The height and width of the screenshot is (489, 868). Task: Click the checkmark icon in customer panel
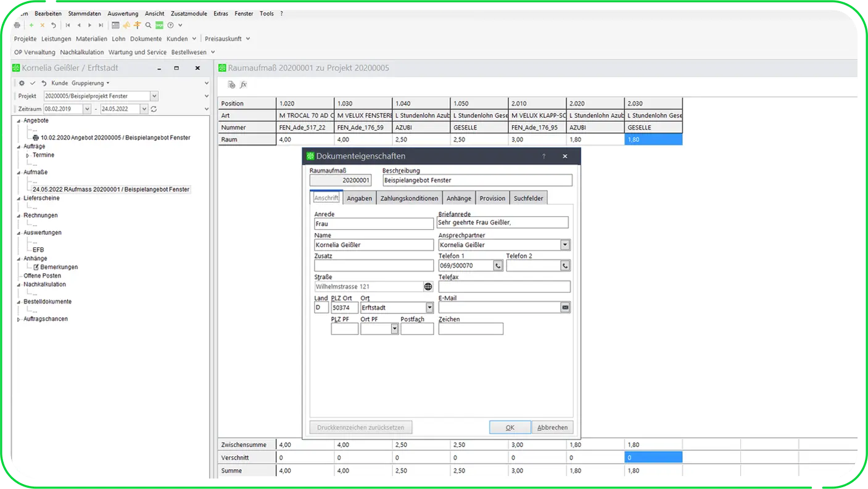[x=33, y=83]
